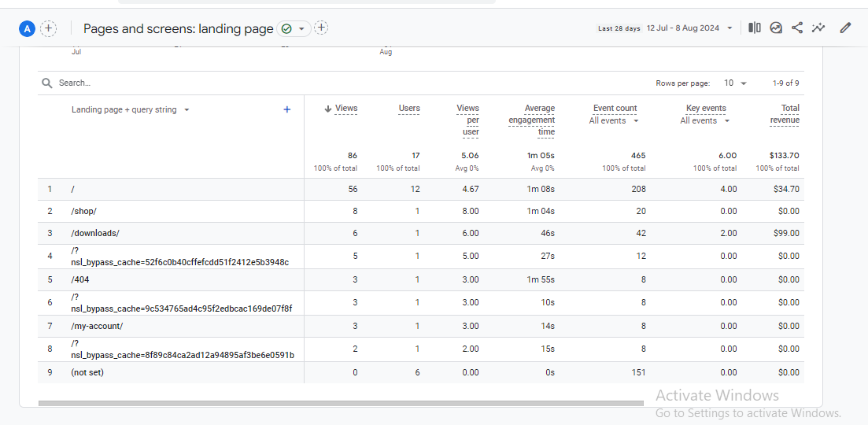The height and width of the screenshot is (425, 868).
Task: Click event count 208 in / row
Action: pyautogui.click(x=638, y=189)
